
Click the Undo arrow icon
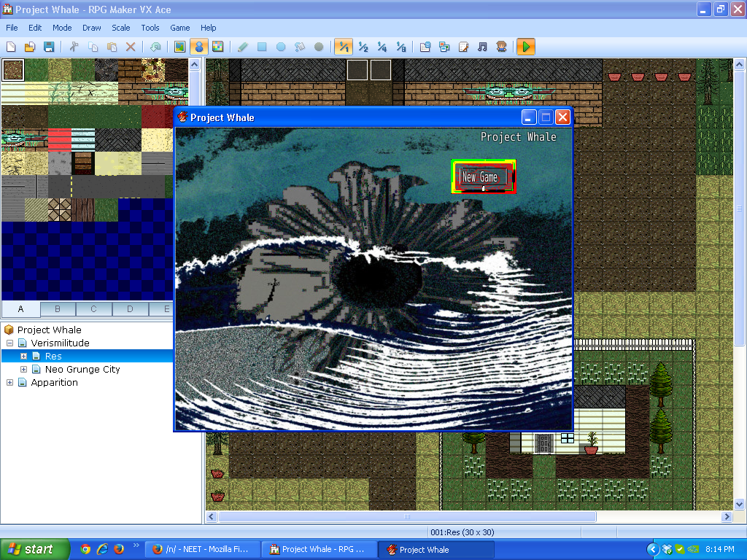[155, 47]
